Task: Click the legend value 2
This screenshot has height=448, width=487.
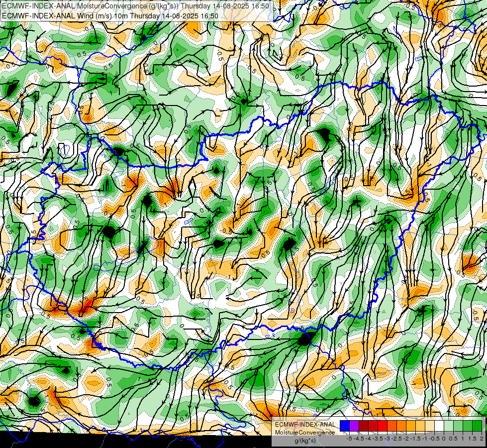Action: [x=482, y=439]
